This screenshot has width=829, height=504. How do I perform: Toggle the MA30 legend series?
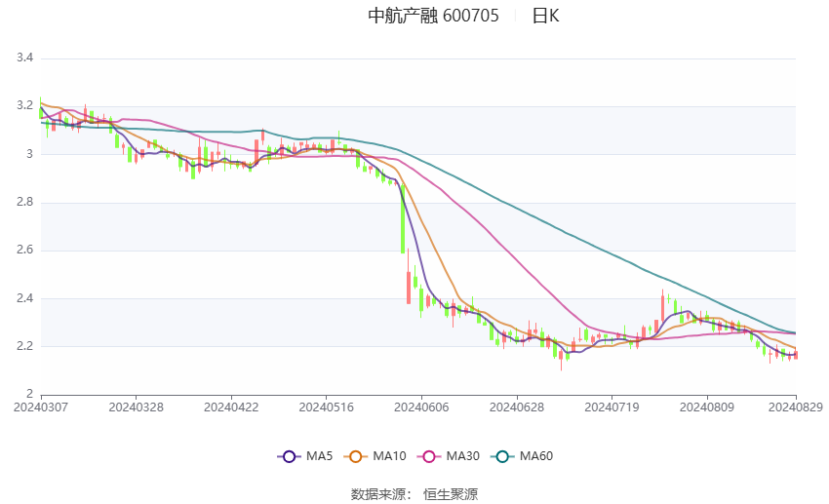(x=449, y=456)
